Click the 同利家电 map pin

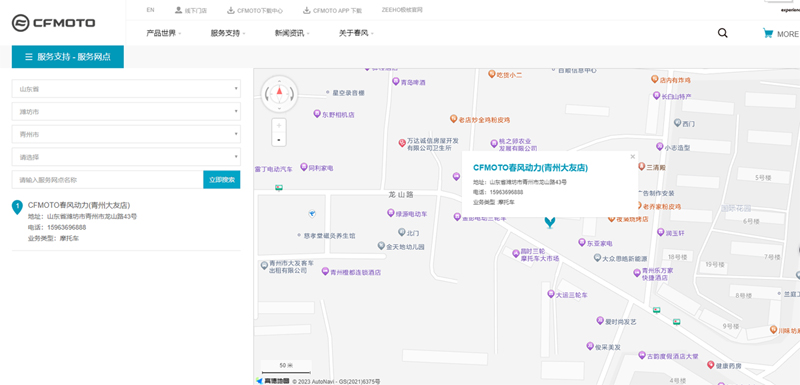[x=304, y=167]
